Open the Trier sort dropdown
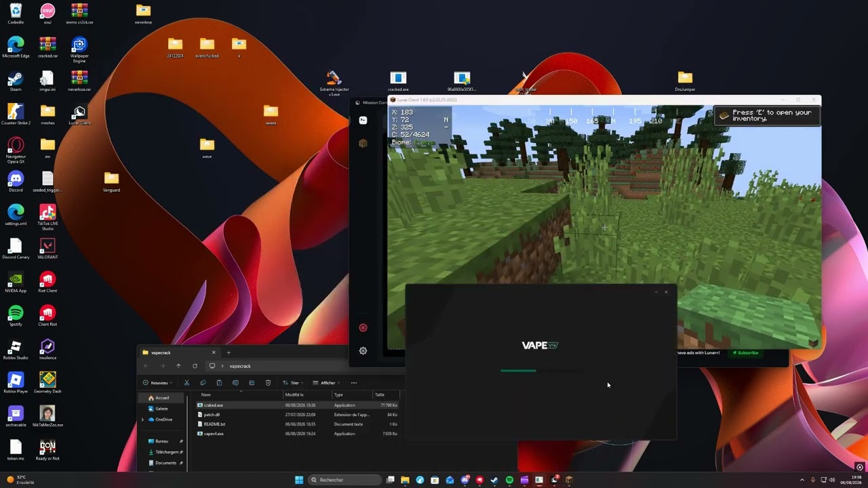The image size is (868, 488). click(x=294, y=383)
